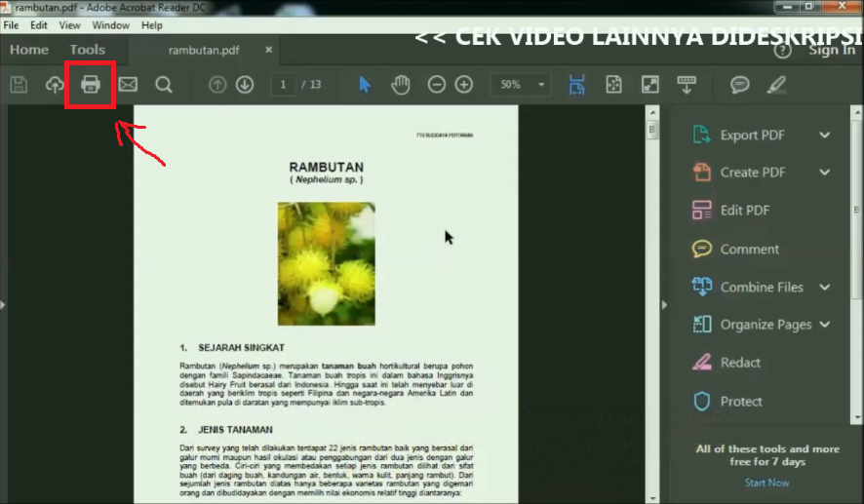Open the Find text magnifier icon
This screenshot has height=504, width=864.
tap(164, 84)
